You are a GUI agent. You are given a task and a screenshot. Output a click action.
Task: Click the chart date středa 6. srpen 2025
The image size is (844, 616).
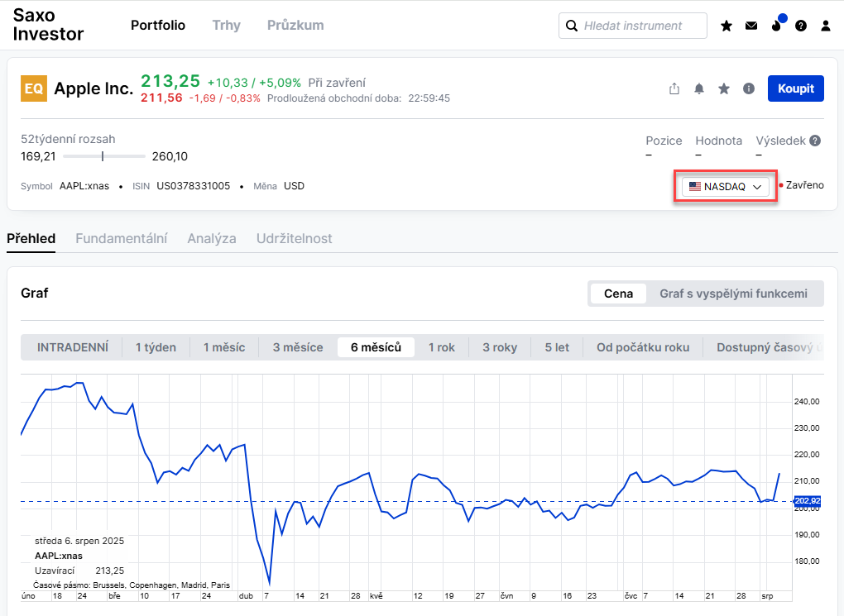pyautogui.click(x=79, y=541)
